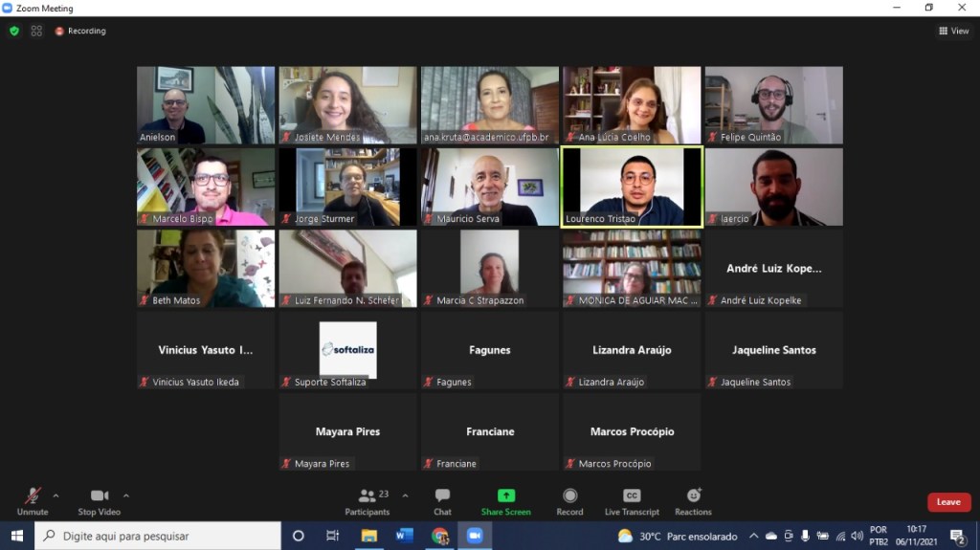980x550 pixels.
Task: Stop Video camera toggle
Action: click(99, 500)
